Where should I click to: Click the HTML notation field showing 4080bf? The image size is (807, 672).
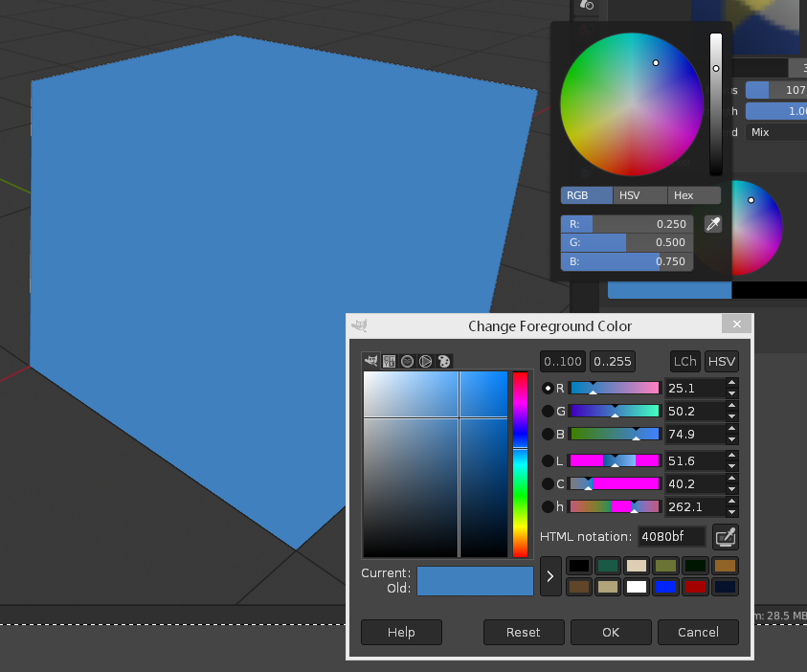[x=670, y=536]
